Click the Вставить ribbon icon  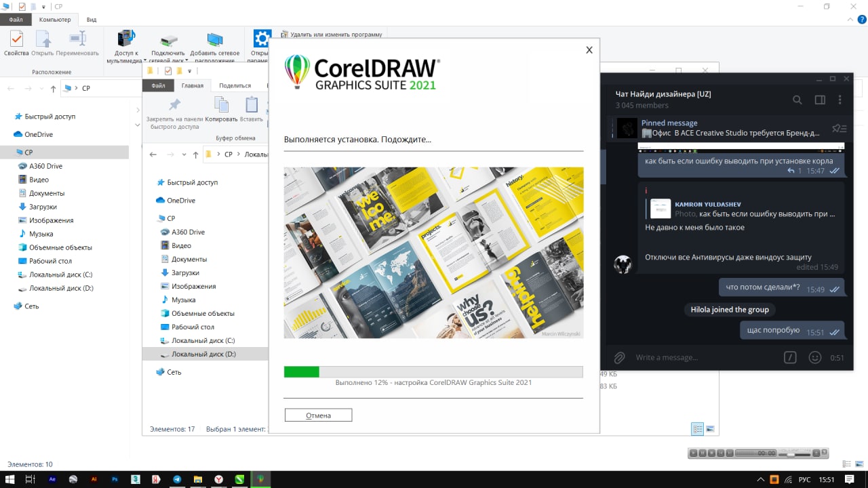tap(252, 110)
